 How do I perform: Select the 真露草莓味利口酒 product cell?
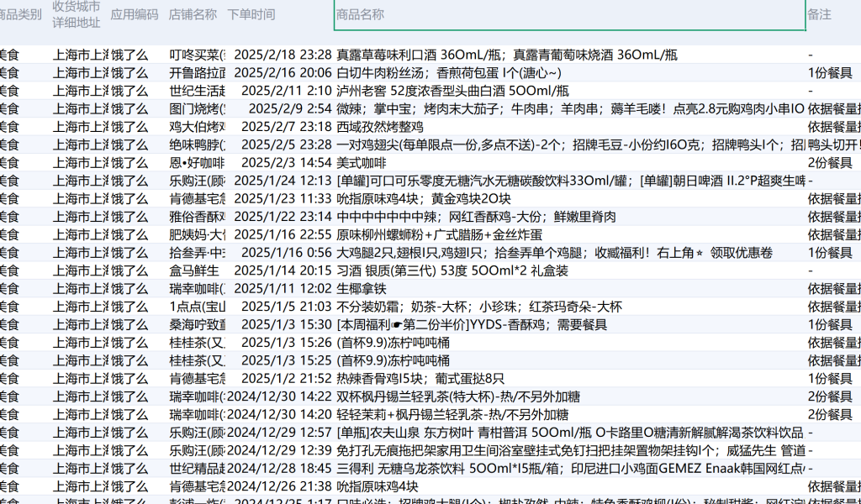(507, 55)
